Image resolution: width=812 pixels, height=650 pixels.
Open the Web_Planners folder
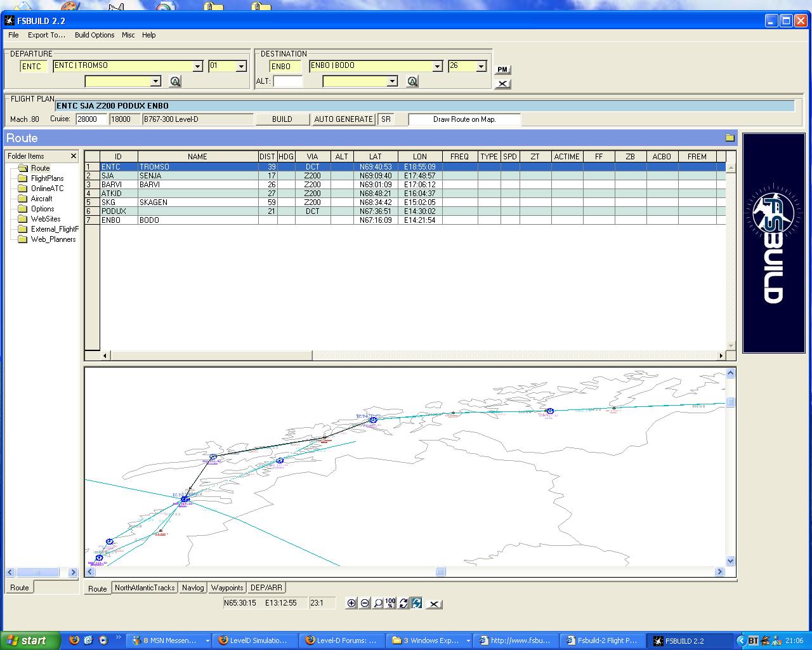tap(53, 239)
